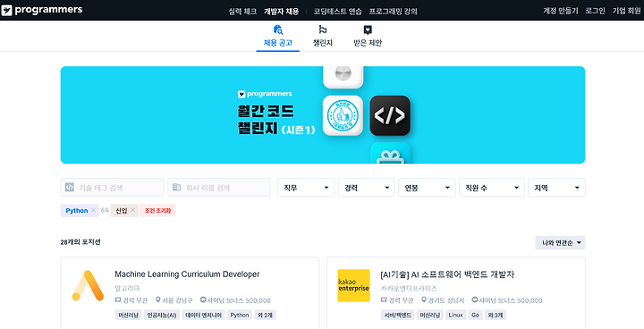Image resolution: width=644 pixels, height=329 pixels.
Task: Click the programmers logo in header
Action: (x=42, y=10)
